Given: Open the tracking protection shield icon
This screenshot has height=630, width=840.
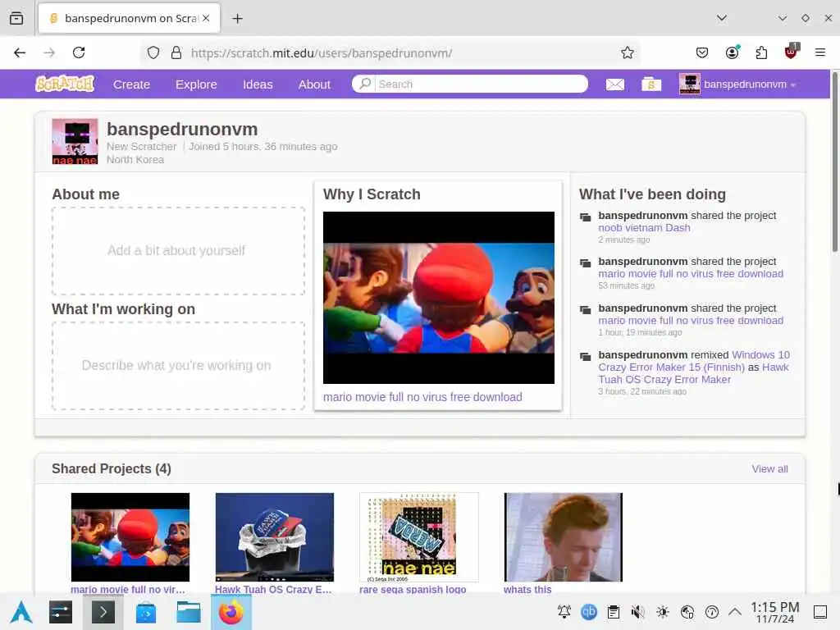Looking at the screenshot, I should click(x=153, y=52).
